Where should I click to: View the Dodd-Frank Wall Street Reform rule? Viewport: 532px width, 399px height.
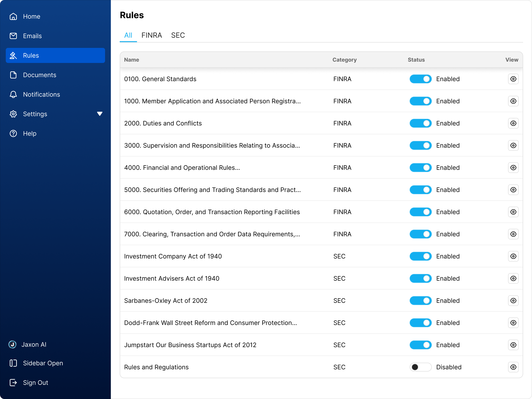pos(513,323)
